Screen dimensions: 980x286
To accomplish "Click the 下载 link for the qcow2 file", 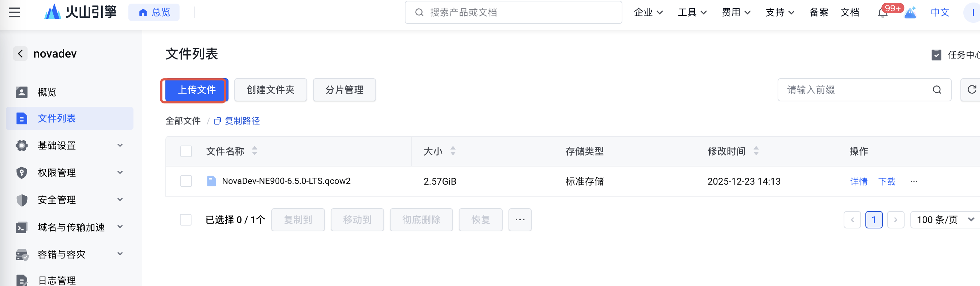I will (886, 181).
